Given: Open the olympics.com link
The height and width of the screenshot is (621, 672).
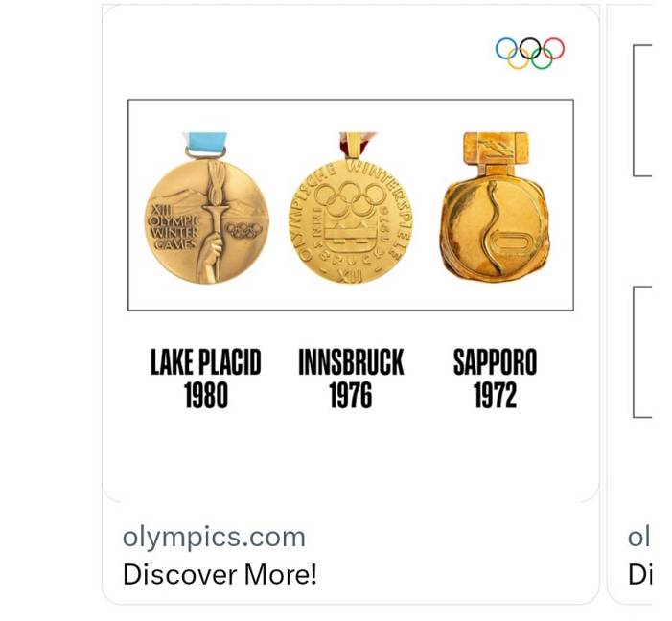Looking at the screenshot, I should (x=214, y=537).
